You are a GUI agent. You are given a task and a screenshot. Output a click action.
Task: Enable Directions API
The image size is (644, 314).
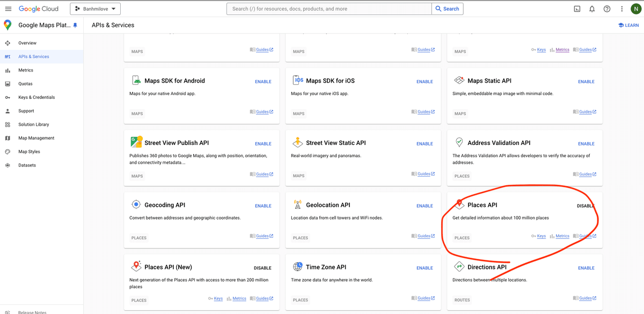pos(586,268)
